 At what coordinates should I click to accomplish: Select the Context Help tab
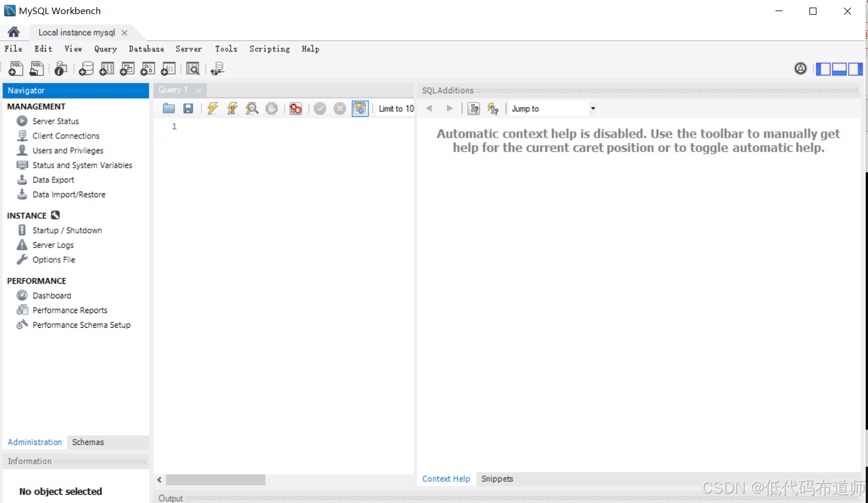point(446,479)
